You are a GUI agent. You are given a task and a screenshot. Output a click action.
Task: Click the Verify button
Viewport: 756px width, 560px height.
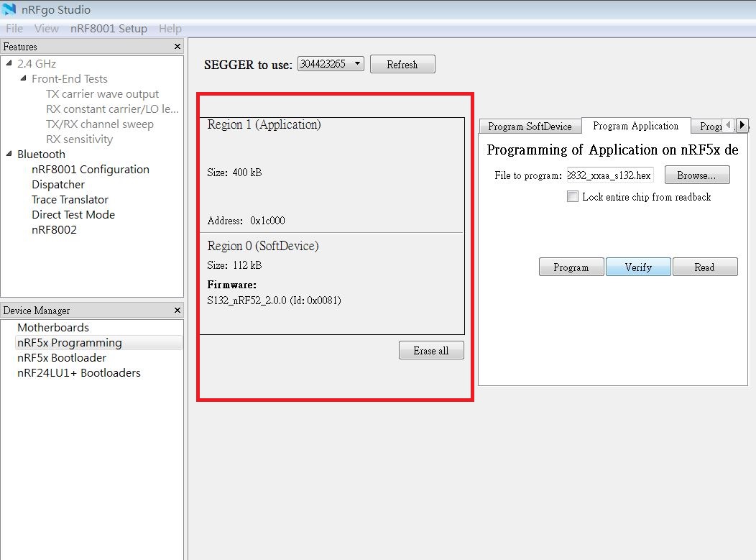[637, 267]
